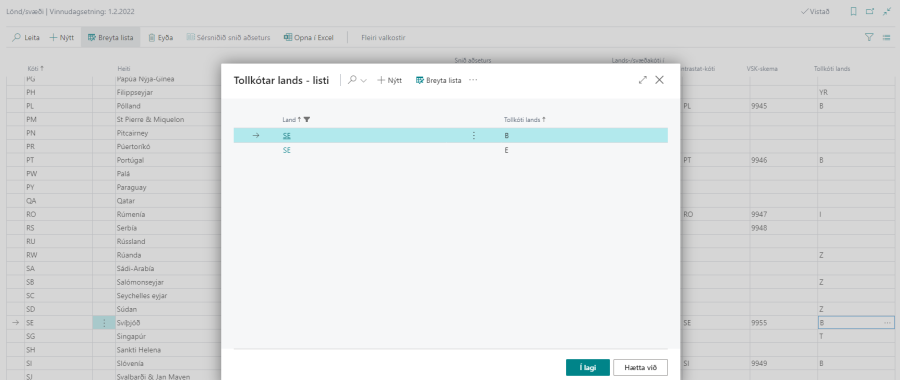The image size is (900, 380).
Task: Toggle the list view layout icon
Action: (887, 37)
